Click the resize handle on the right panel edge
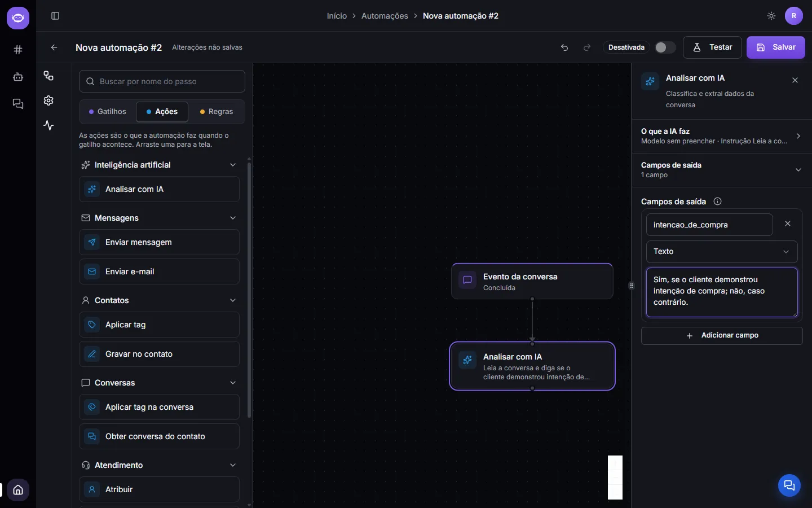The width and height of the screenshot is (812, 508). 632,286
